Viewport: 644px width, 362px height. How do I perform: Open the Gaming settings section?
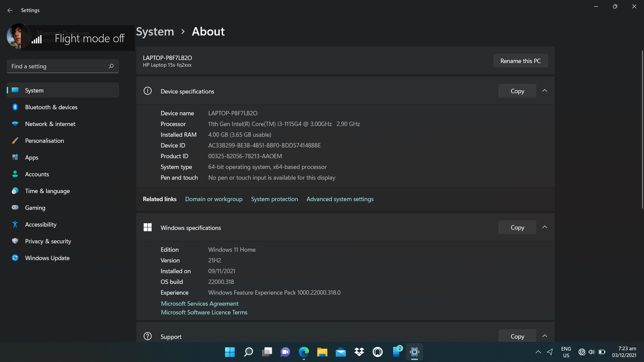(35, 207)
